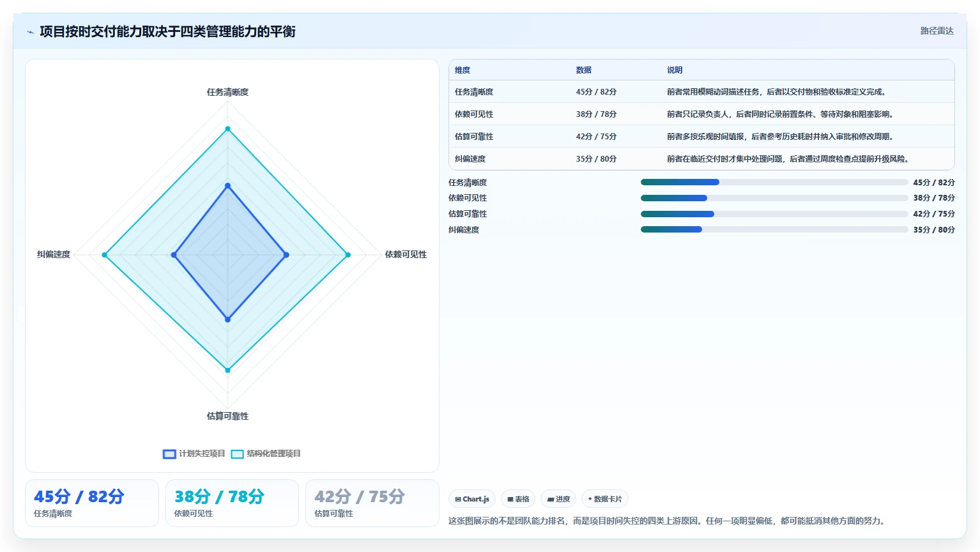Open the 42分 / 75分 估算可靠性 summary card

[x=372, y=503]
